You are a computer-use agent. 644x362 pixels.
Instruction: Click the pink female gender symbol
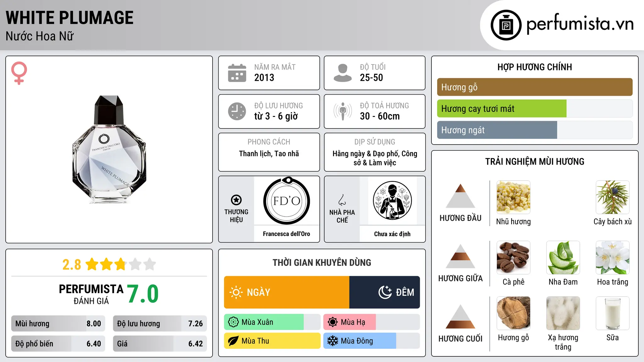[x=19, y=73]
